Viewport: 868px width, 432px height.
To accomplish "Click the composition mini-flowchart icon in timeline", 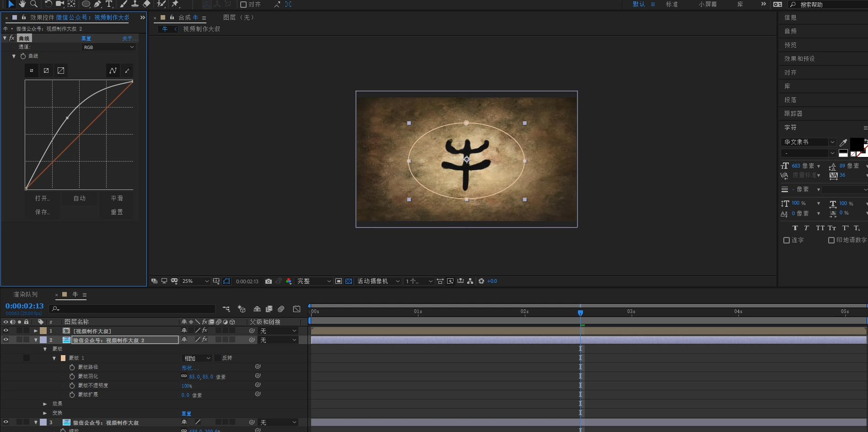I will tap(226, 309).
